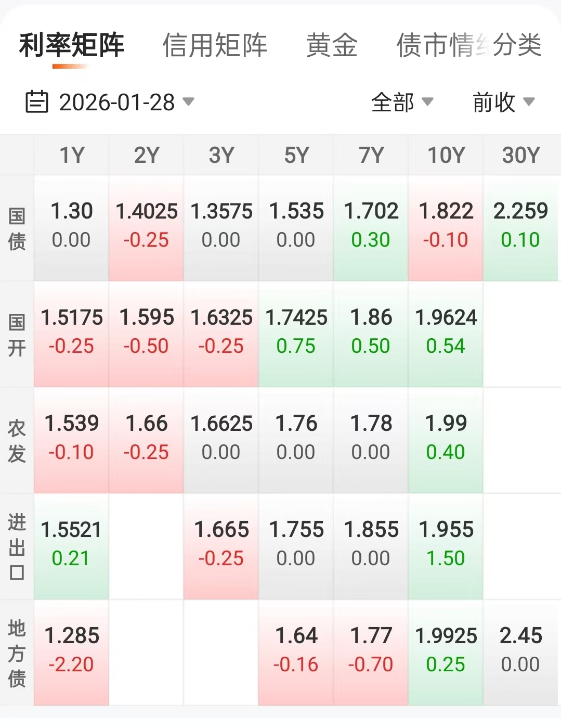The image size is (561, 728).
Task: Click the 进出口 row label
Action: tap(17, 546)
